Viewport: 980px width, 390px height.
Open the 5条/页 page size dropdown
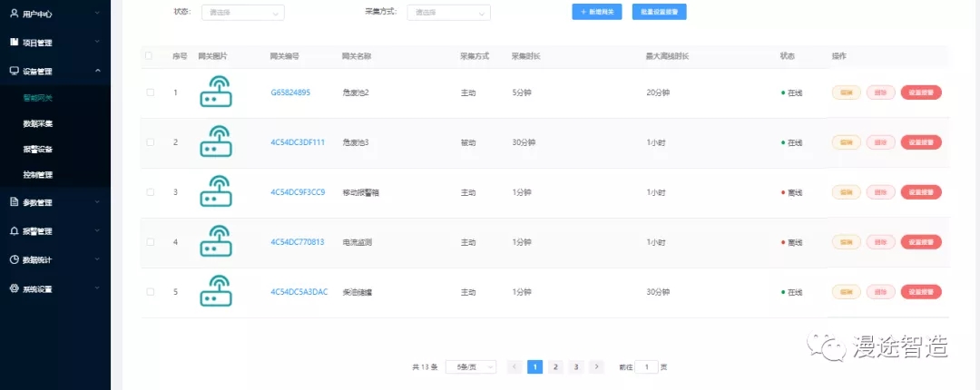(470, 366)
